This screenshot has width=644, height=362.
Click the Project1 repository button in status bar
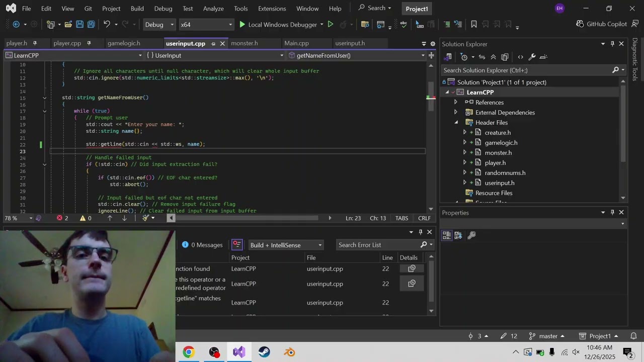pos(598,336)
